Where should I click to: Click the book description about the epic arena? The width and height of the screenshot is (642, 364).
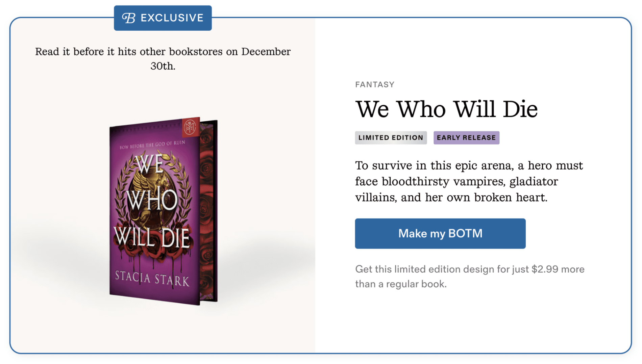tap(469, 181)
